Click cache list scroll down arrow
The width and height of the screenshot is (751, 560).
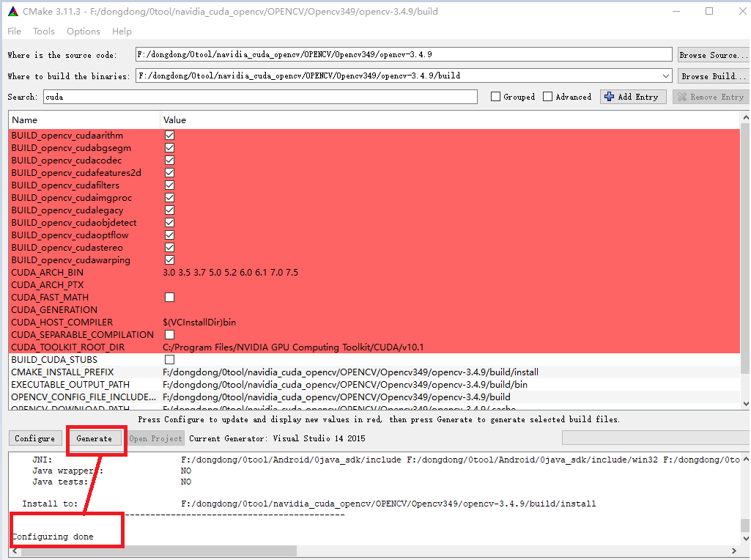pyautogui.click(x=745, y=404)
